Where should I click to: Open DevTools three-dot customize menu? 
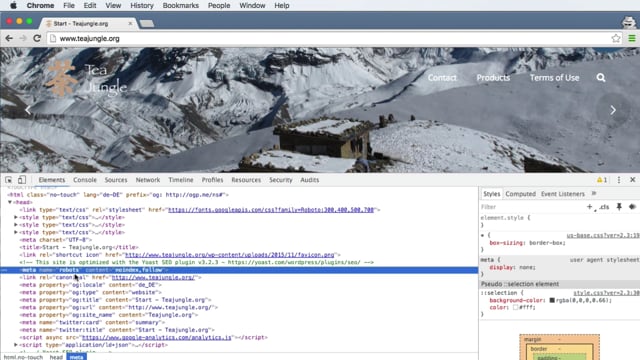point(619,180)
